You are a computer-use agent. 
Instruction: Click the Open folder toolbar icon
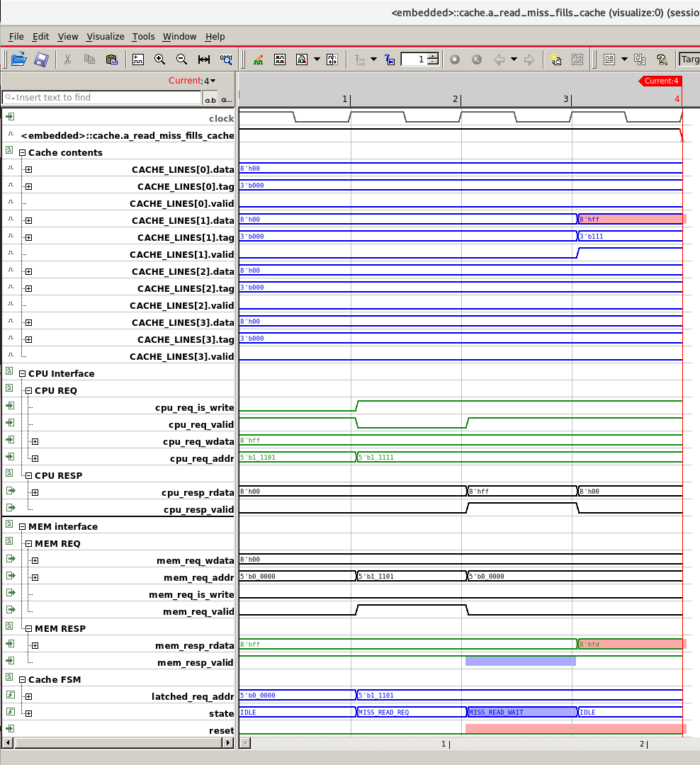[18, 59]
